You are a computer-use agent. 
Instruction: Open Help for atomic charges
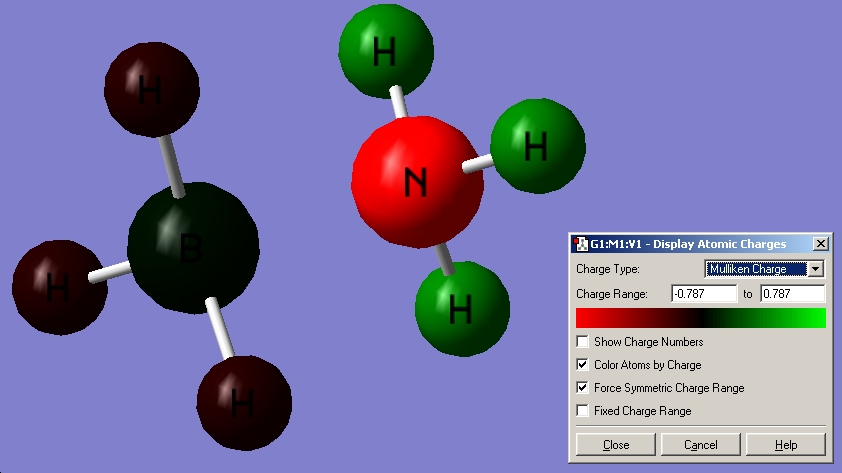click(x=786, y=445)
